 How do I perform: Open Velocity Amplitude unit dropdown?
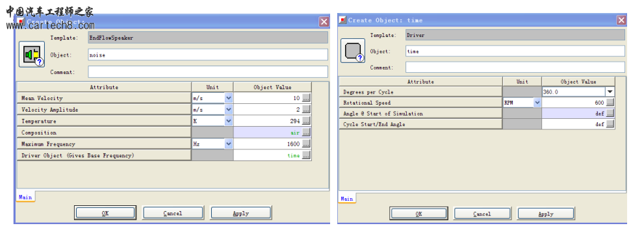tap(229, 110)
